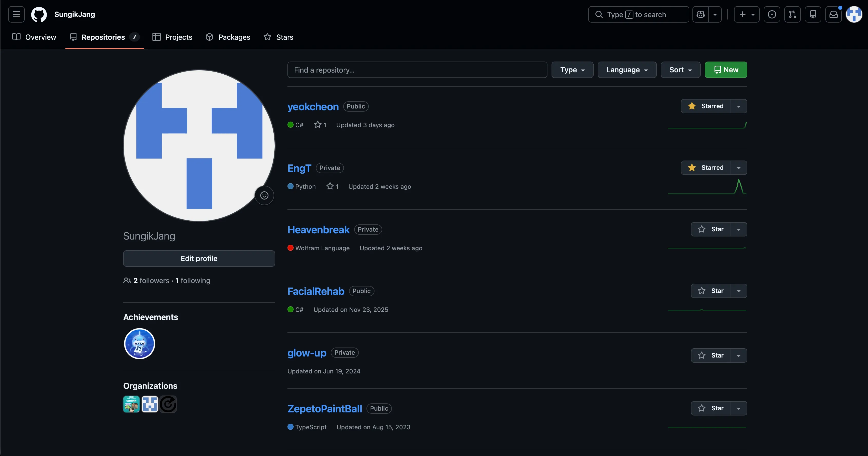Click the EngT activity sparkline graph
Image resolution: width=868 pixels, height=456 pixels.
point(707,187)
